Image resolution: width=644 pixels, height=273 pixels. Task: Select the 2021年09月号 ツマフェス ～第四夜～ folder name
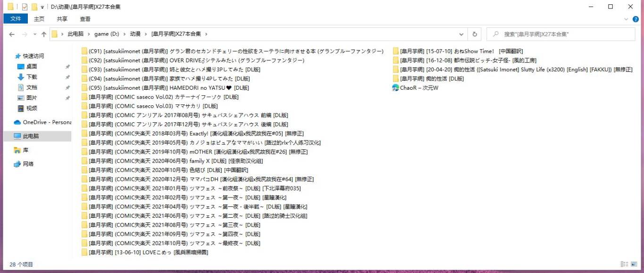(174, 234)
